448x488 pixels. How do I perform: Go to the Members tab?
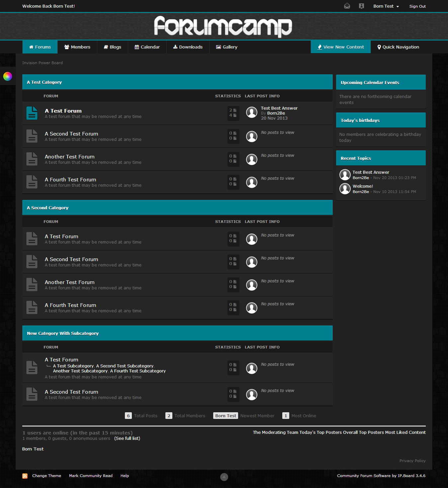(x=77, y=47)
